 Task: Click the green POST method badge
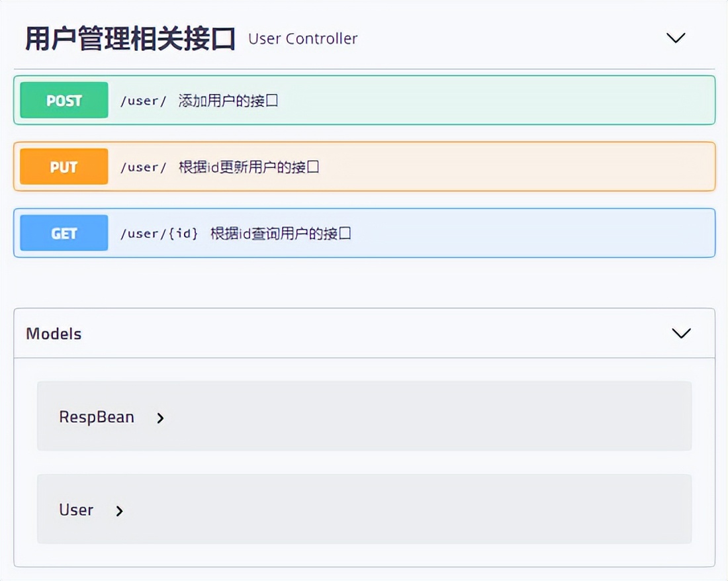click(x=63, y=100)
